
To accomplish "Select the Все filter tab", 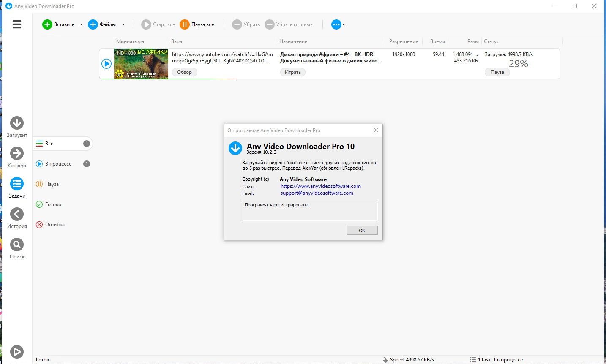I will tap(63, 144).
